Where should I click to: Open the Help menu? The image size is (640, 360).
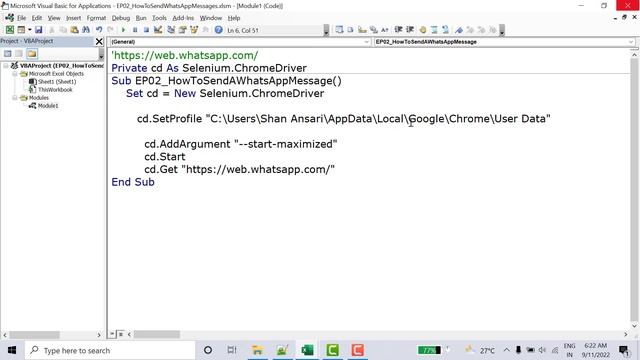pyautogui.click(x=234, y=18)
